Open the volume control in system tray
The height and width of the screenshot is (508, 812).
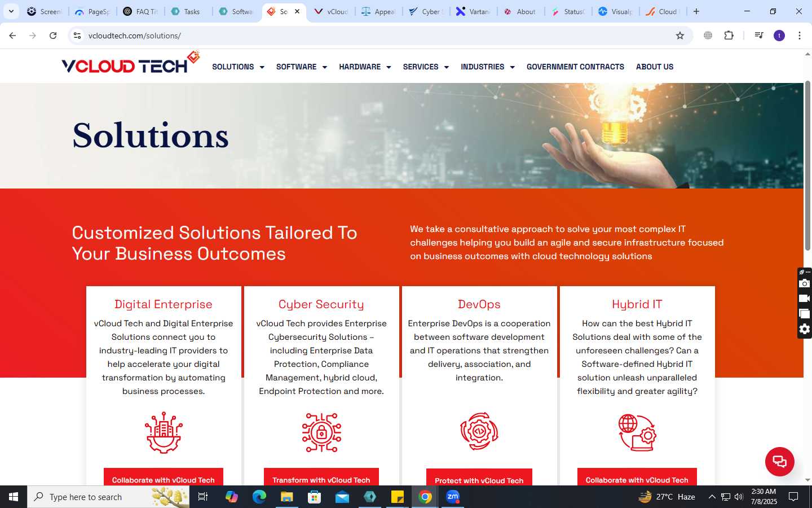click(739, 497)
